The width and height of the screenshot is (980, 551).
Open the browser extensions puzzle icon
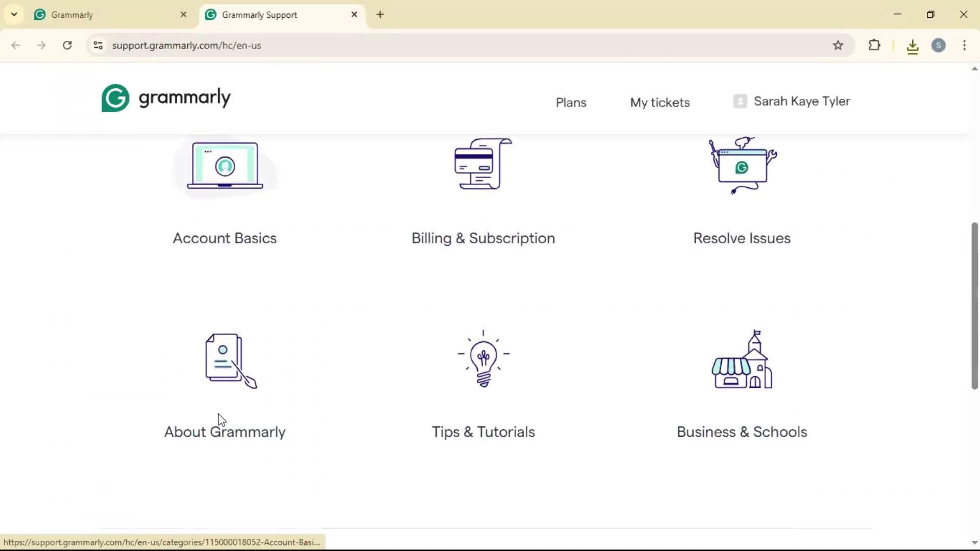point(874,45)
